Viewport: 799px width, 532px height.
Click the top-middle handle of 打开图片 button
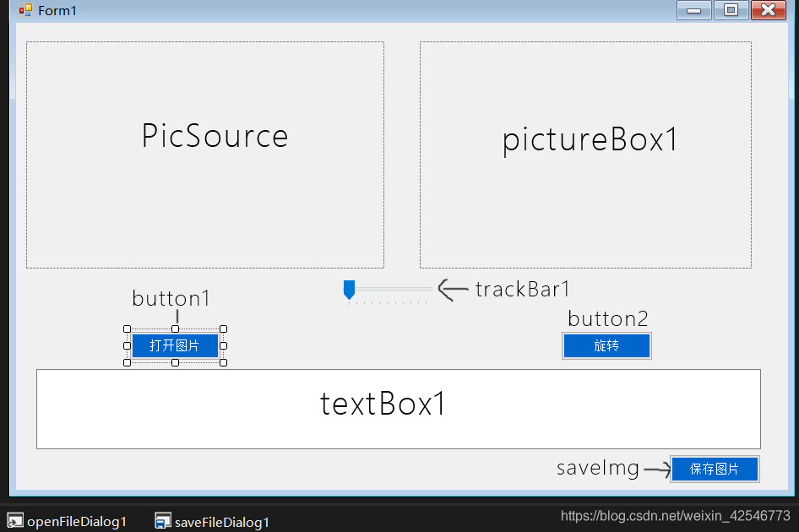coord(176,328)
